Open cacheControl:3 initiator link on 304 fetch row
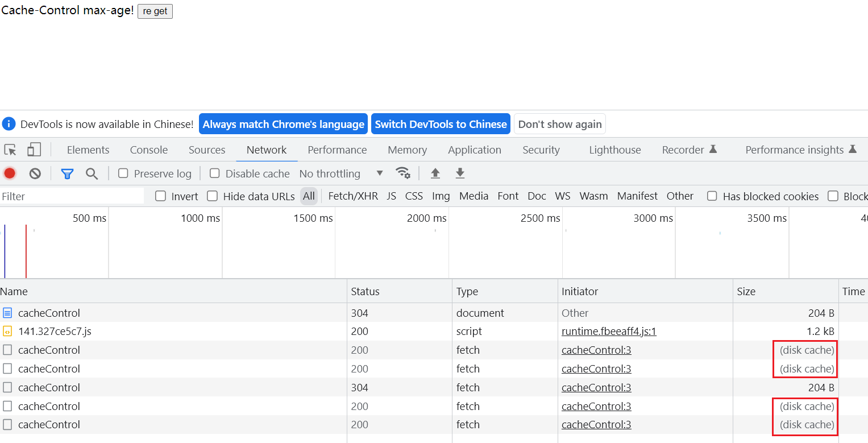Image resolution: width=868 pixels, height=443 pixels. coord(596,387)
